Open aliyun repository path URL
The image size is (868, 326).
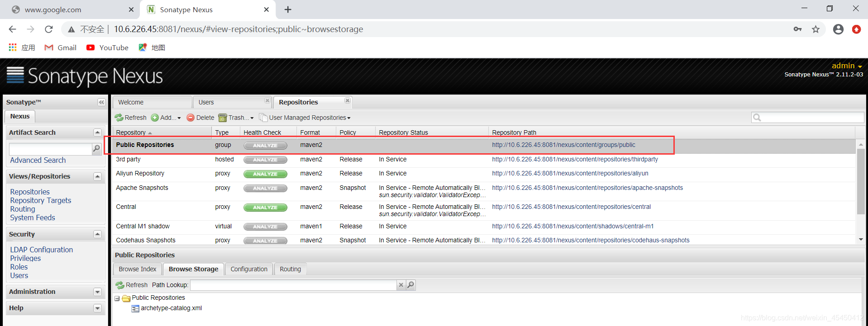pos(570,174)
